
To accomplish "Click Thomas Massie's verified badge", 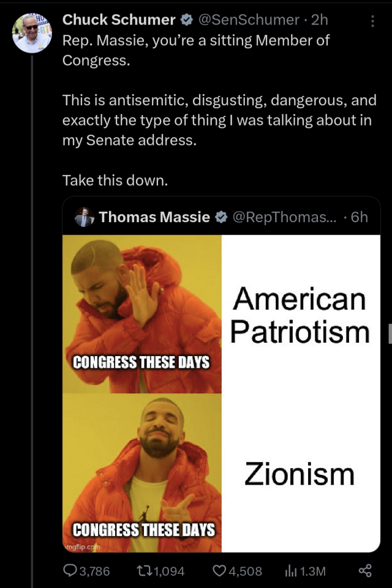I will pyautogui.click(x=221, y=217).
